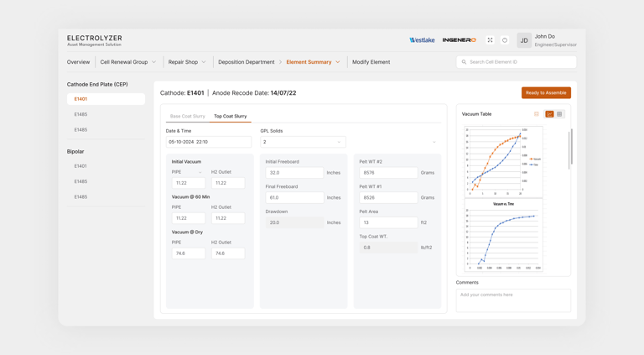
Task: Click the Add your comments field
Action: (513, 300)
